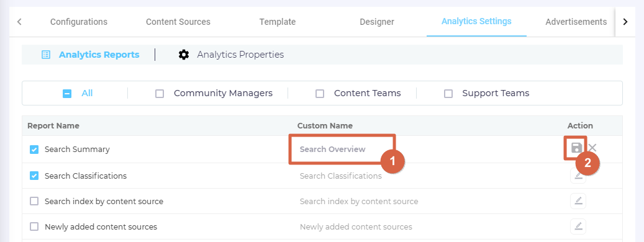Open the Designer tab
The width and height of the screenshot is (644, 242).
pyautogui.click(x=376, y=22)
